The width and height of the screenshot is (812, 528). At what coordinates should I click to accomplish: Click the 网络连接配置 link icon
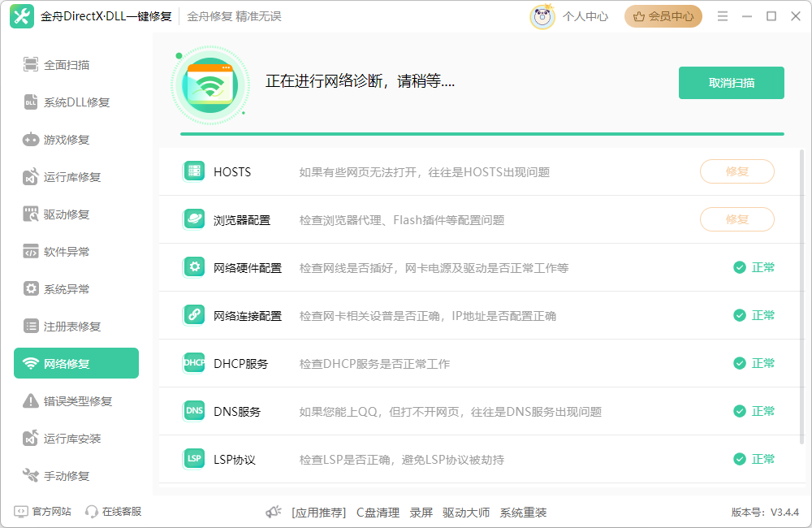coord(194,314)
